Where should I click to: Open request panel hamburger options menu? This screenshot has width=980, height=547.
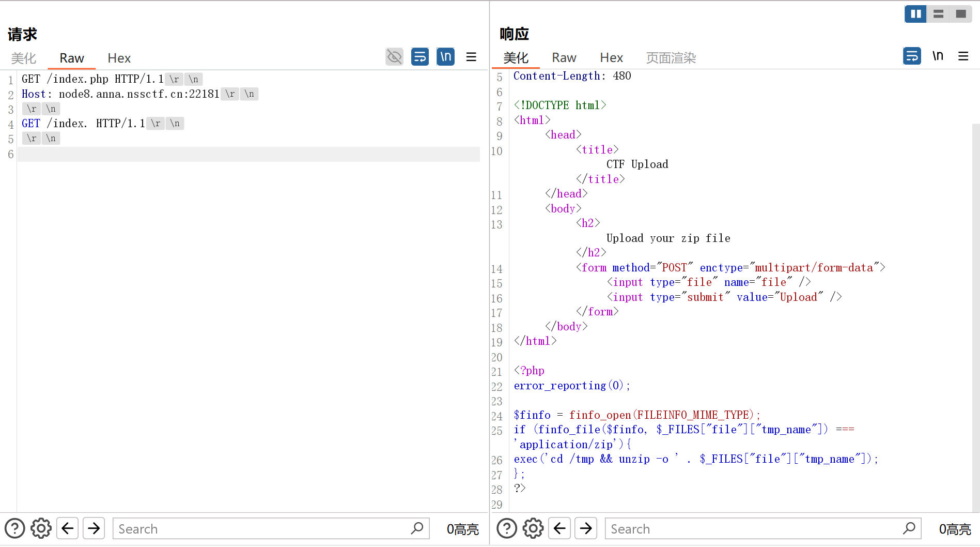click(x=471, y=57)
